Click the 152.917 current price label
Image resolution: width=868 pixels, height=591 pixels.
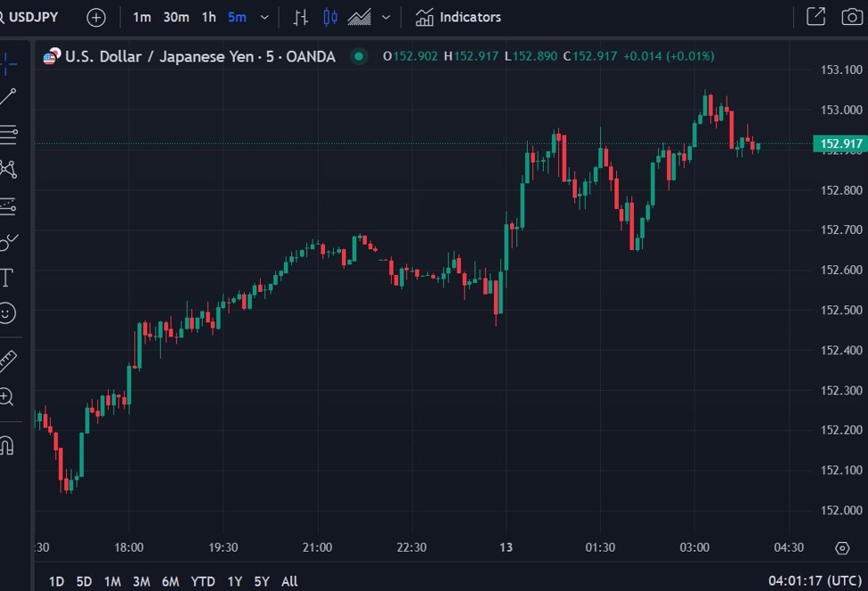[840, 143]
